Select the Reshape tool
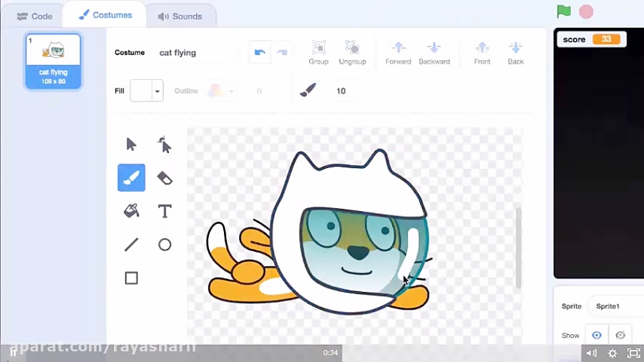 pyautogui.click(x=165, y=145)
